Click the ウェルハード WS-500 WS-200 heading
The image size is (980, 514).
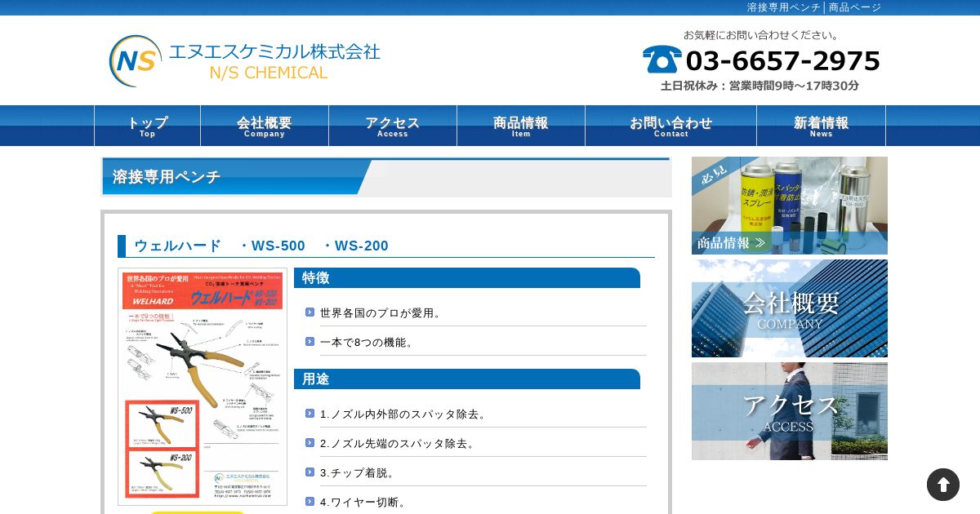(x=261, y=246)
